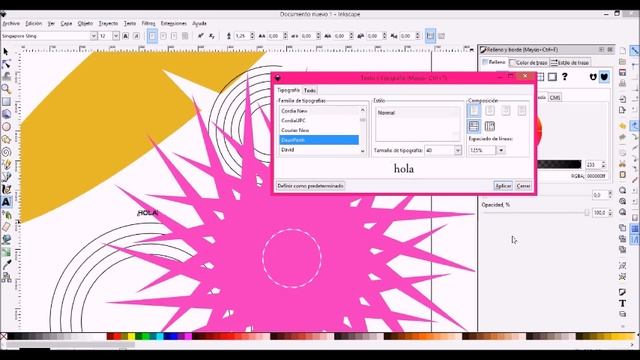
Task: Click Definir como predeterminado button
Action: click(x=310, y=186)
